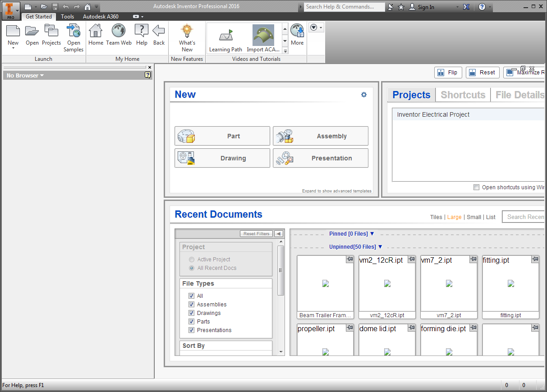Toggle the Presentations file type checkbox
Screen dimensions: 547x392
[x=191, y=330]
